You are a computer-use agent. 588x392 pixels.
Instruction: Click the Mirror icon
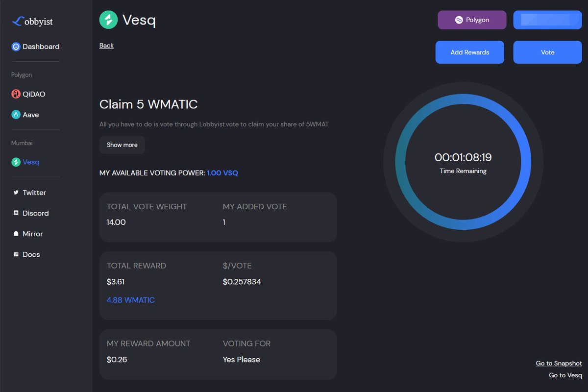(x=16, y=234)
